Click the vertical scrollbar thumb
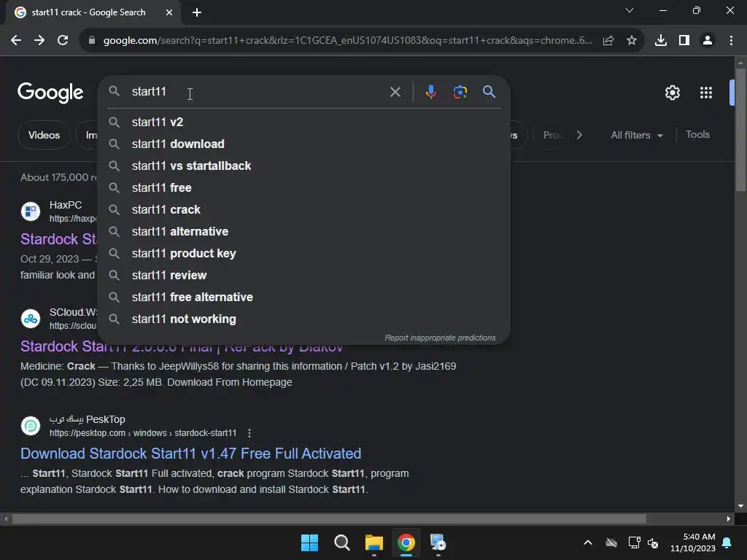This screenshot has width=747, height=560. (740, 130)
